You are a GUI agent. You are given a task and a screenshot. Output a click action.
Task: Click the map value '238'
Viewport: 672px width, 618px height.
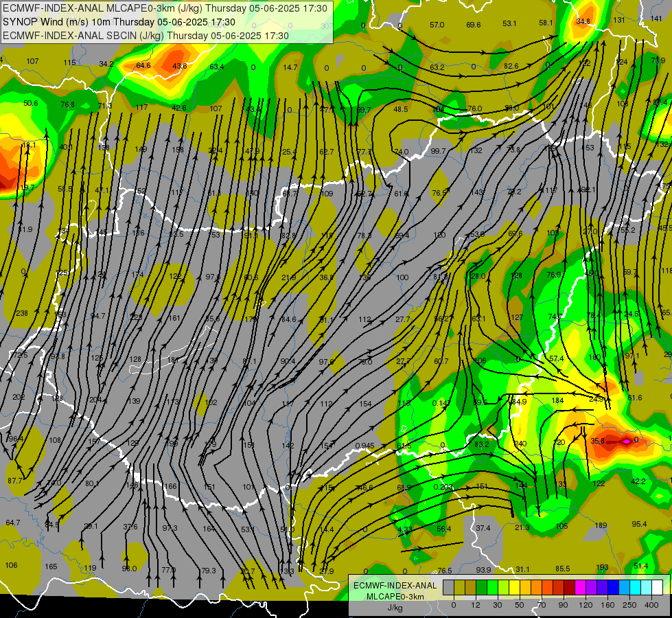coord(22,313)
